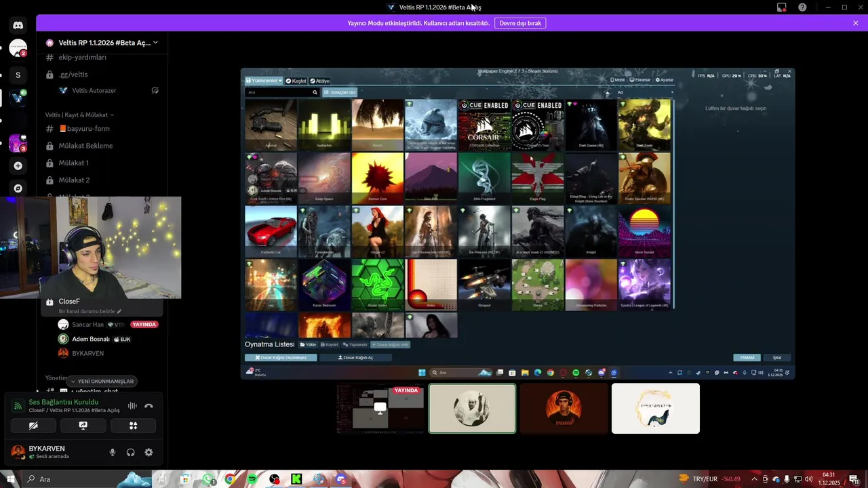The height and width of the screenshot is (488, 868).
Task: Open Yüklenenler dropdown in Wallpaper Engine
Action: pyautogui.click(x=264, y=81)
